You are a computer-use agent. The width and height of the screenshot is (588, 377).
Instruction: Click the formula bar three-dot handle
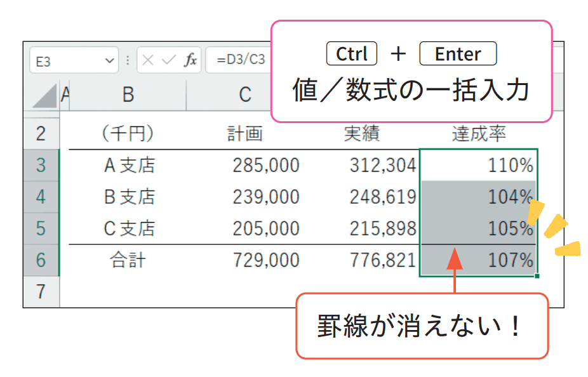128,60
